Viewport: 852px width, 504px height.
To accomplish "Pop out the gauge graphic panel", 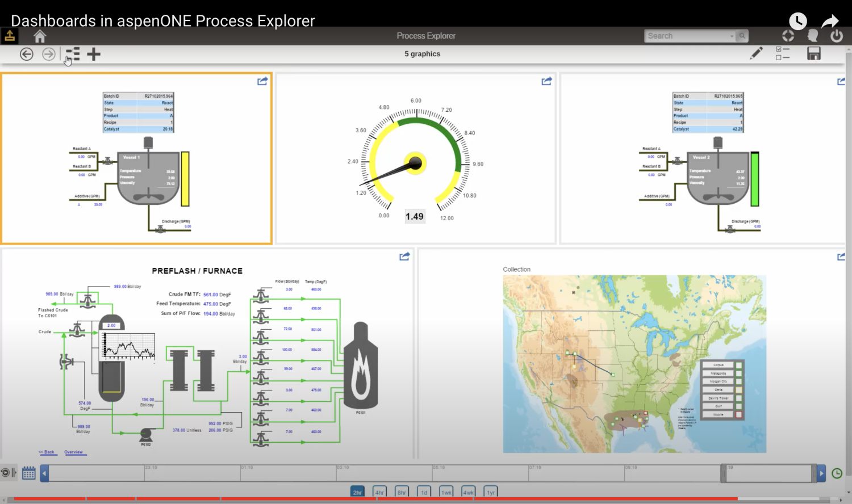I will tap(546, 81).
